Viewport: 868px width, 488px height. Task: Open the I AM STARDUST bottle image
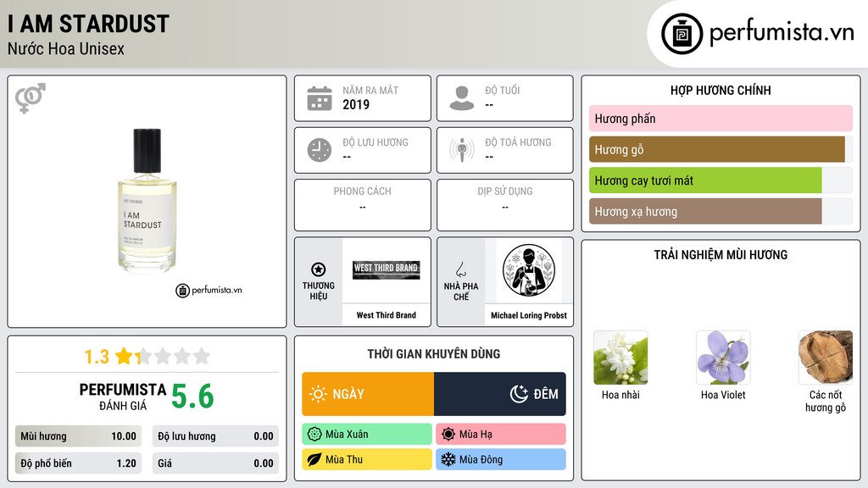[x=147, y=201]
